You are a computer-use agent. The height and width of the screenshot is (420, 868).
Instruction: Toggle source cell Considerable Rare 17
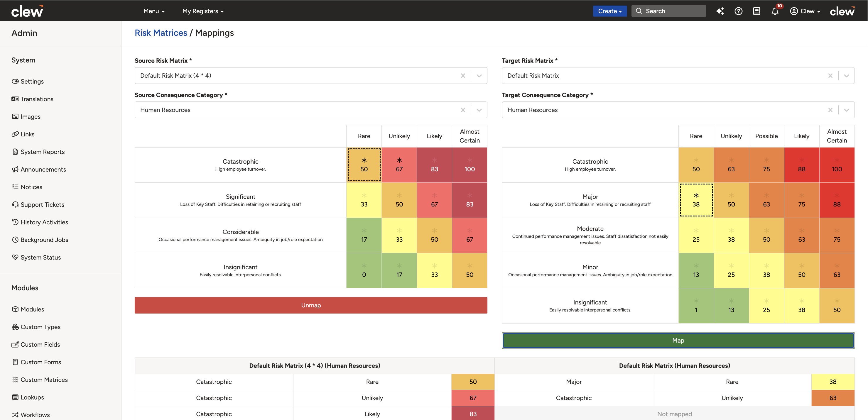[364, 236]
